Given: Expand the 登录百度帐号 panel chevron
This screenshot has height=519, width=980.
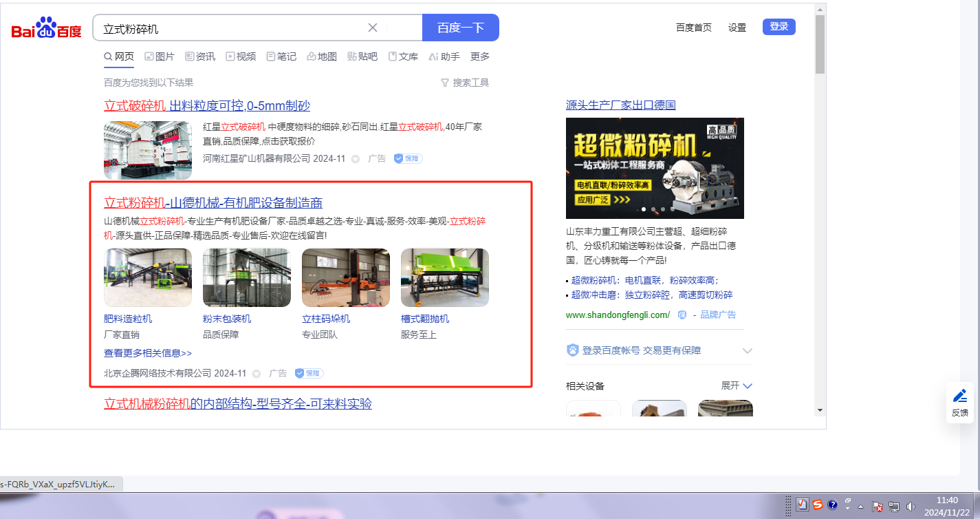Looking at the screenshot, I should [x=748, y=351].
